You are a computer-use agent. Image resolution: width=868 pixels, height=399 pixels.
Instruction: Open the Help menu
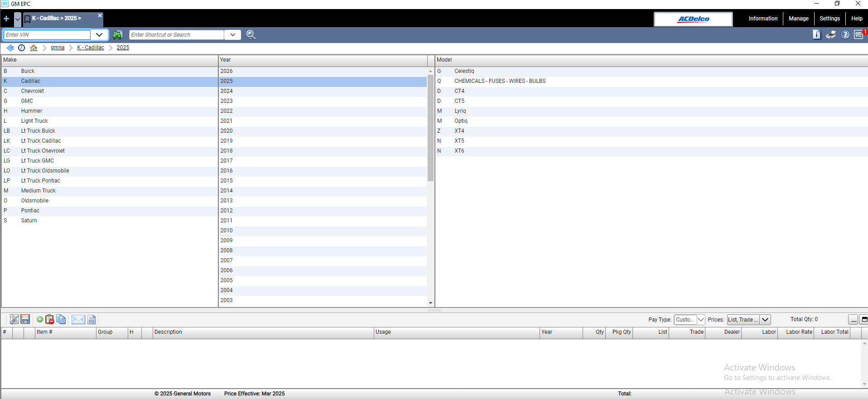857,19
